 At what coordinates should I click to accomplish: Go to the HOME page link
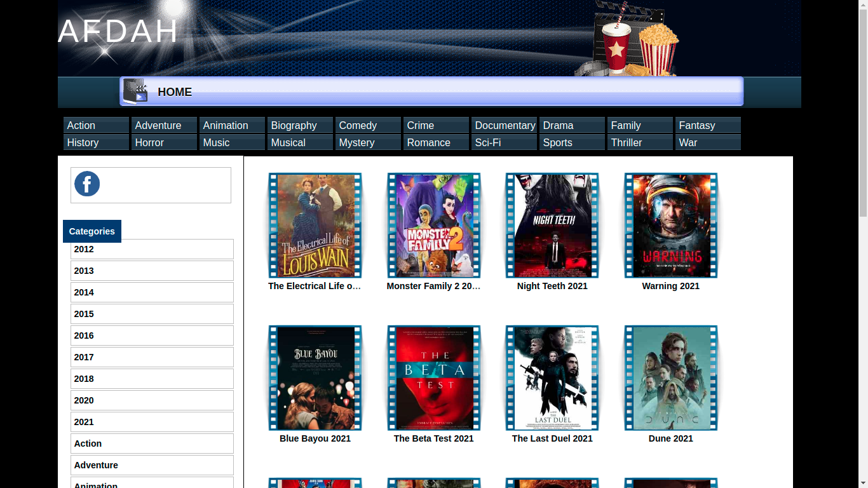tap(175, 92)
